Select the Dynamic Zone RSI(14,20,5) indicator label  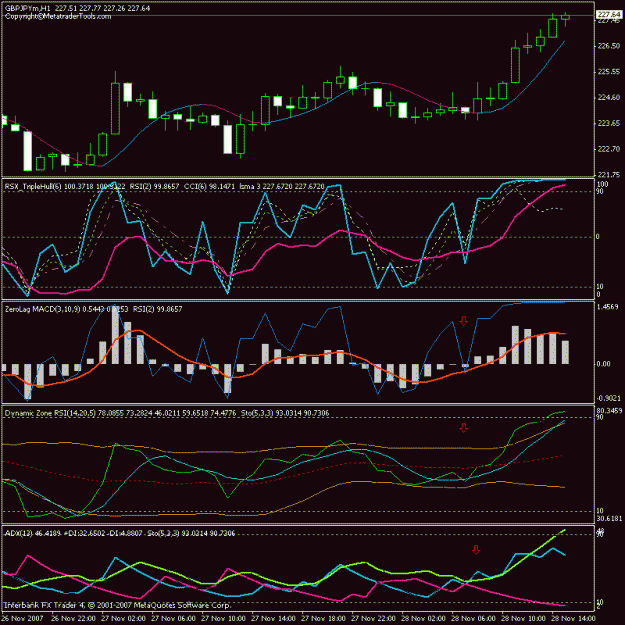coord(50,413)
